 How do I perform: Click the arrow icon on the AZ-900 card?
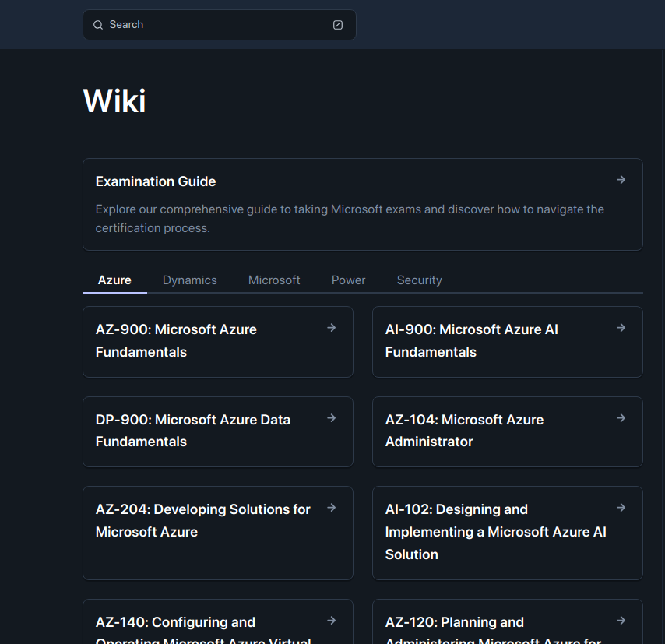point(331,327)
